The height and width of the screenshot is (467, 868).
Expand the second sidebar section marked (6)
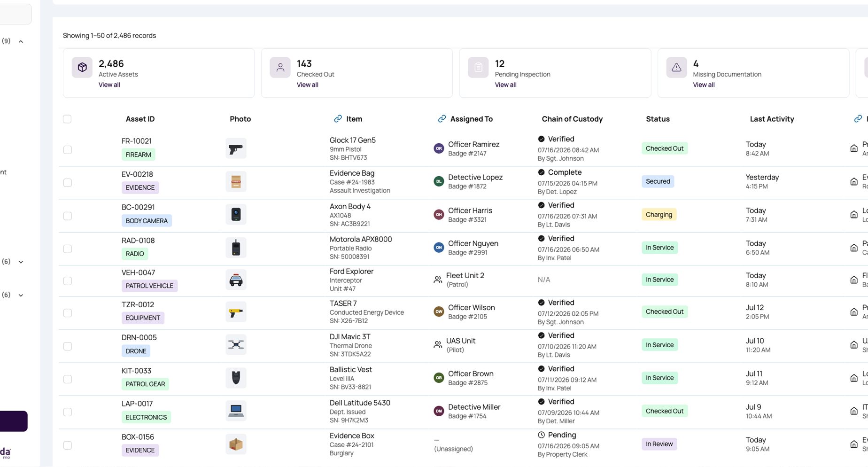[x=21, y=295]
